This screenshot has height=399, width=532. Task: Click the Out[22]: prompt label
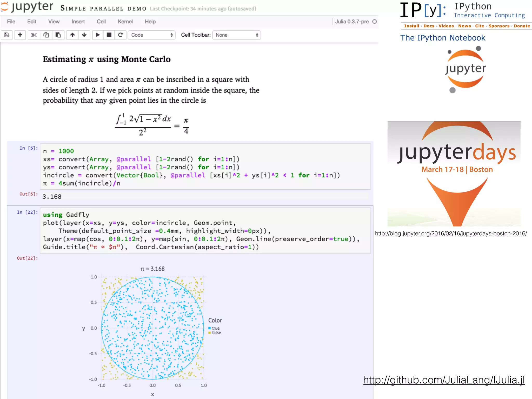pyautogui.click(x=27, y=258)
